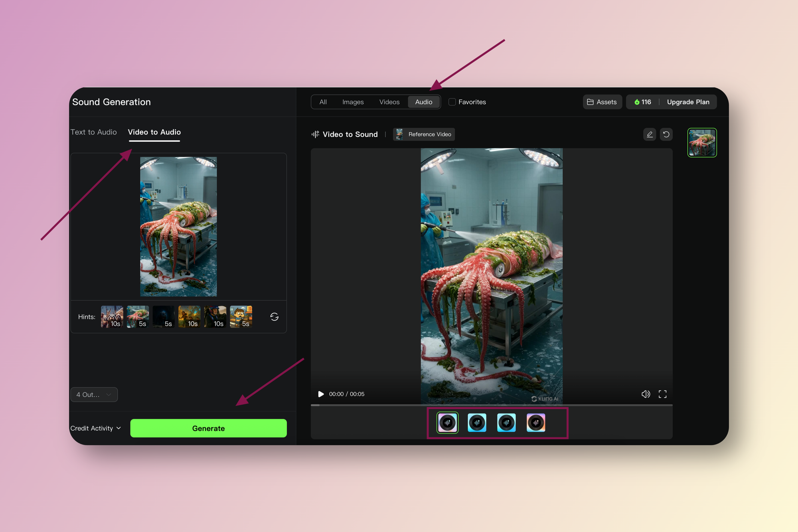
Task: Click the regenerate circular arrow icon
Action: click(x=666, y=134)
